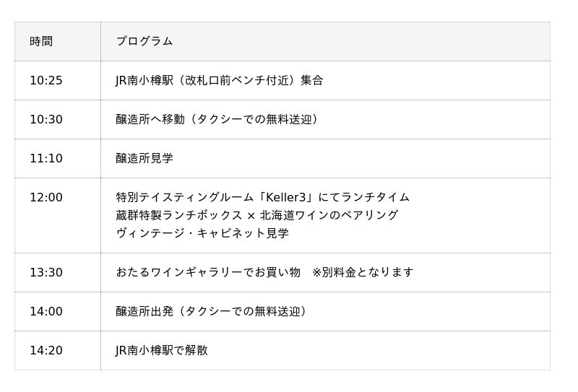Click the JR南小樽駅で解散 program entry
Screen dimensions: 578x392
point(162,350)
